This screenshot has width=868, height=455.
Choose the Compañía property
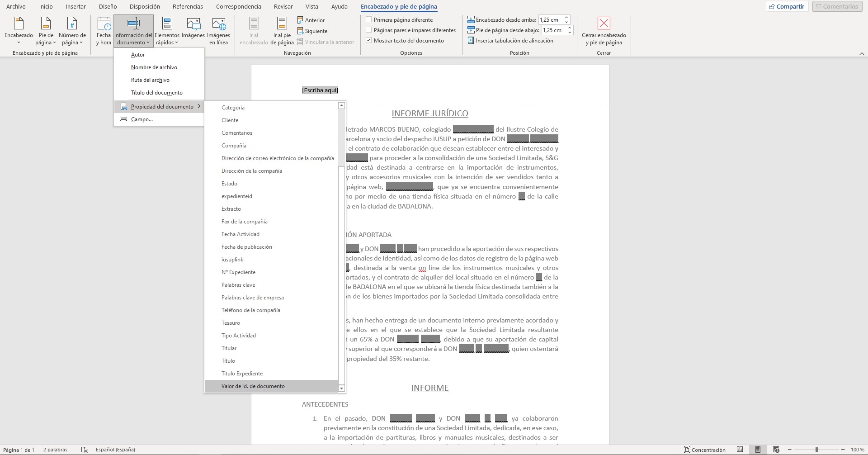271,146
